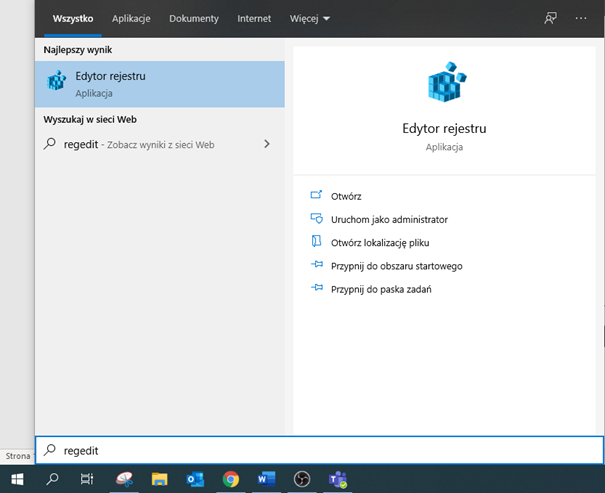Select Przypnij do obszaru startowego
Screen dimensions: 605x493
[396, 266]
